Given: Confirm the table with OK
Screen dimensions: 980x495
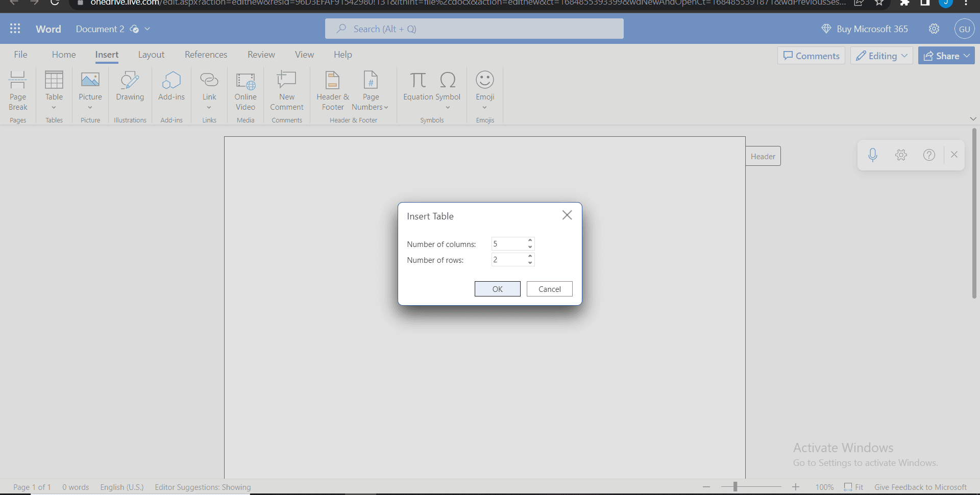Looking at the screenshot, I should (x=497, y=289).
